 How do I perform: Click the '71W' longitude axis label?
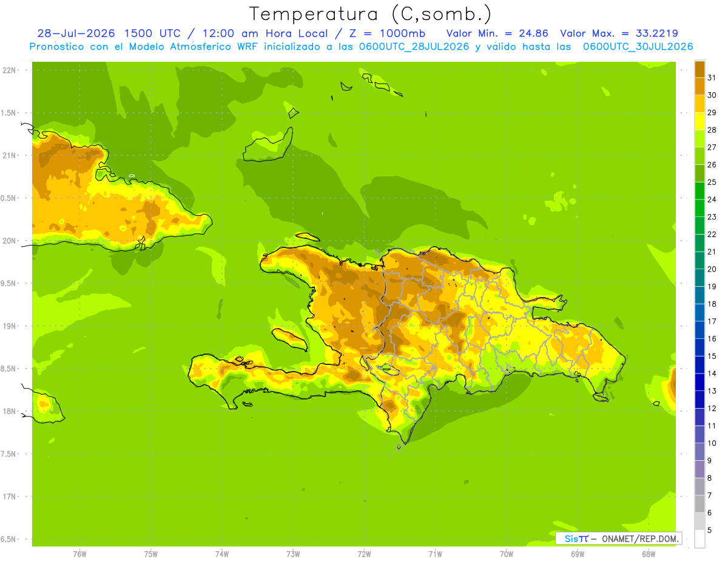coord(435,554)
